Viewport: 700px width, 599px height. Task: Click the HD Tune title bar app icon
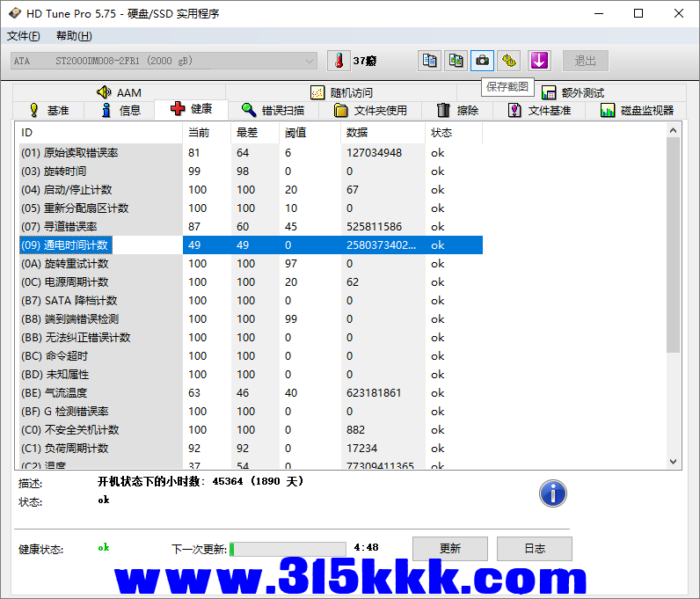[15, 13]
